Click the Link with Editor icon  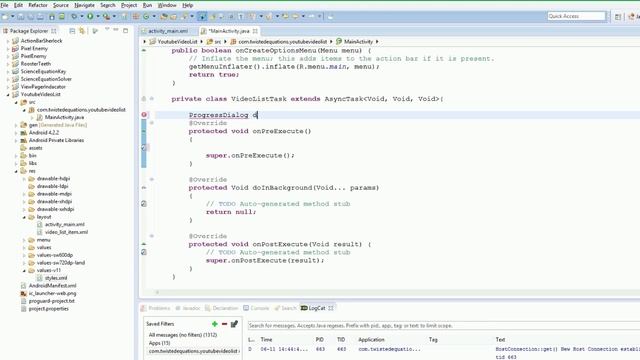[x=82, y=31]
